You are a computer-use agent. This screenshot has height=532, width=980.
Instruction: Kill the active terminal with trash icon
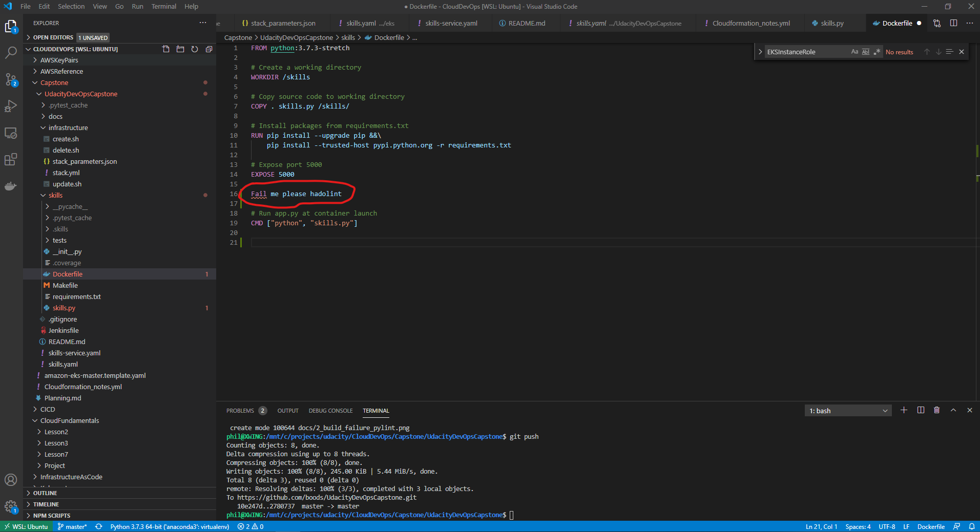point(937,410)
